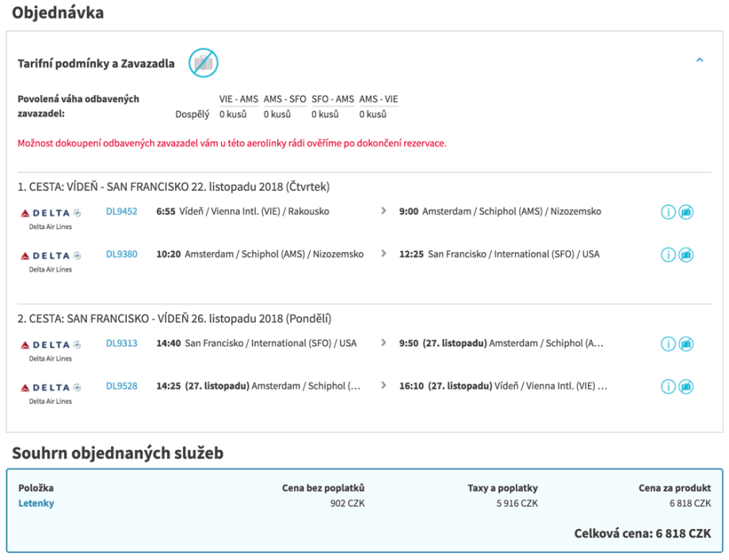Open flight number link DL9528
Viewport: 729px width, 560px height.
click(121, 386)
